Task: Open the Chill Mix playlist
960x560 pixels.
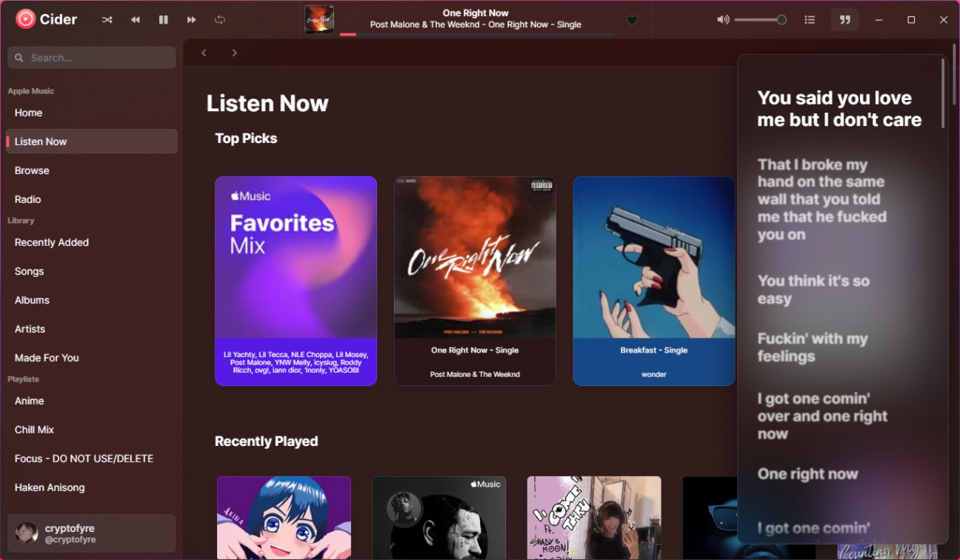Action: [x=92, y=430]
